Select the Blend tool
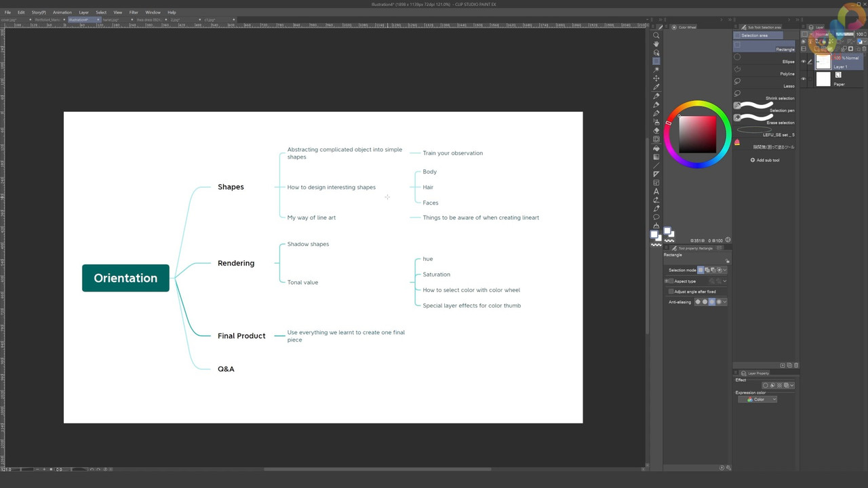868x488 pixels. 656,140
